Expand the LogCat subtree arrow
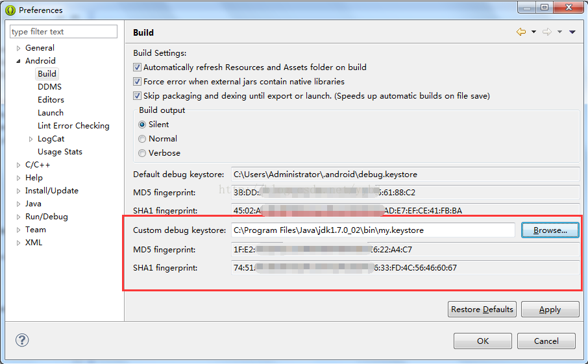 pyautogui.click(x=31, y=139)
